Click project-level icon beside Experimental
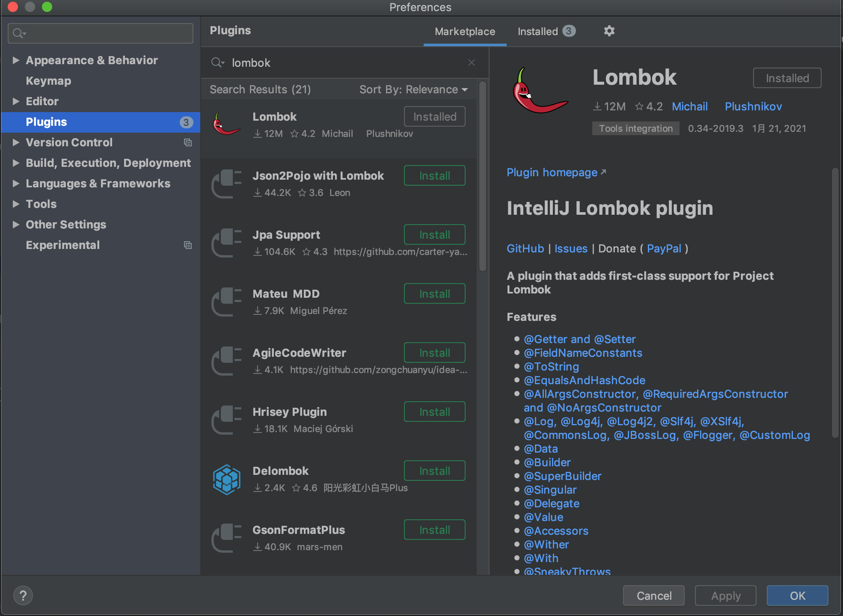The image size is (843, 616). pos(187,245)
